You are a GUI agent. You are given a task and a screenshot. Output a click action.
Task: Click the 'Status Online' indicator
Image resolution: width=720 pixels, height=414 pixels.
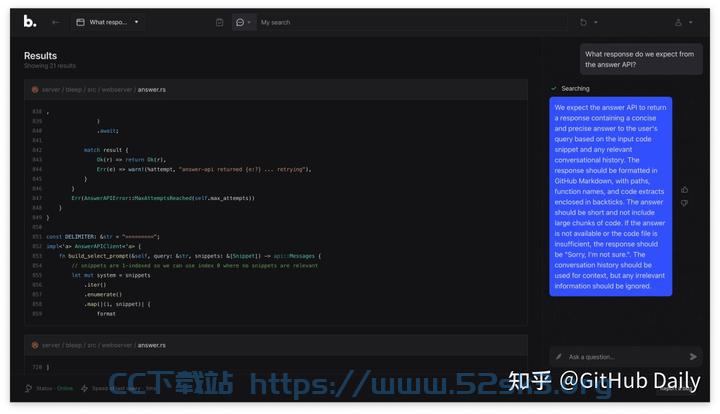pos(50,388)
